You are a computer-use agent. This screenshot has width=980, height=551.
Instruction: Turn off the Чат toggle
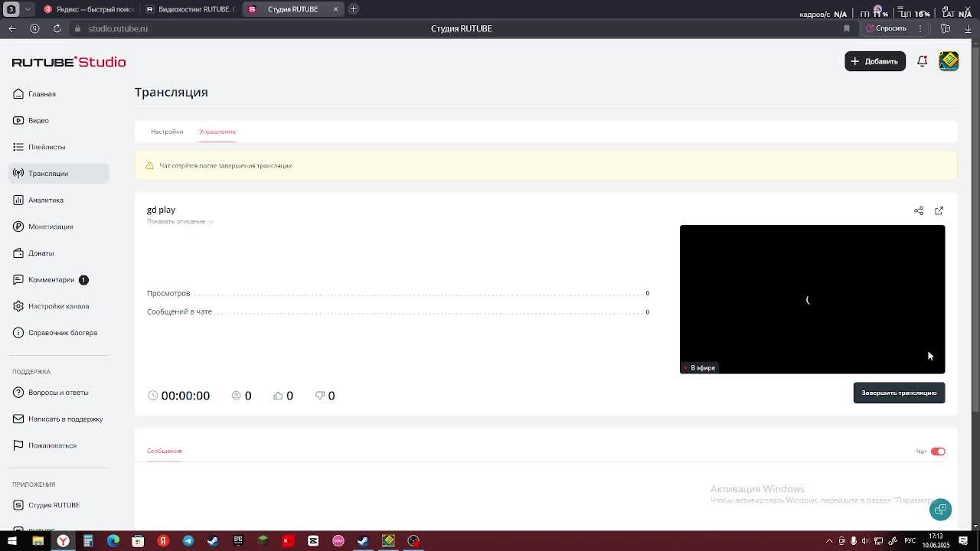pyautogui.click(x=938, y=452)
